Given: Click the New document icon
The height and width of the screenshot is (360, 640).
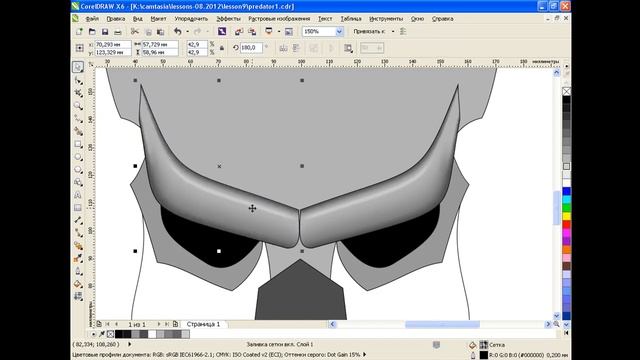Looking at the screenshot, I should coord(79,31).
